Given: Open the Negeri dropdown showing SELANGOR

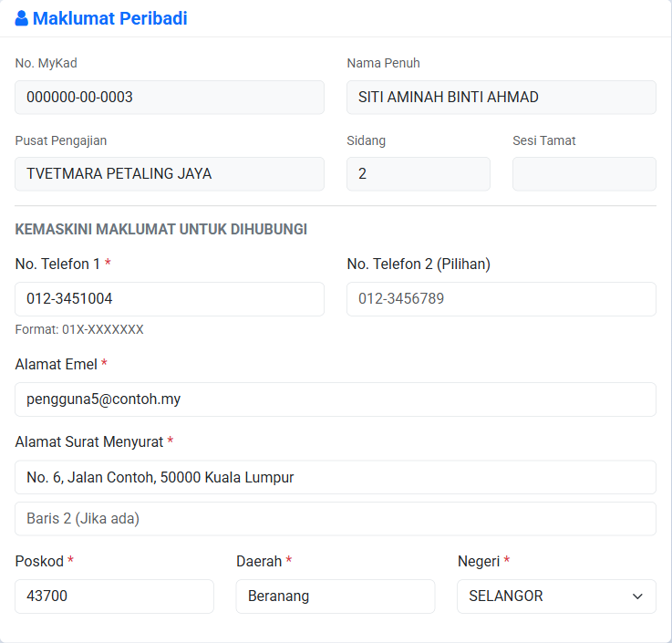Looking at the screenshot, I should [556, 596].
